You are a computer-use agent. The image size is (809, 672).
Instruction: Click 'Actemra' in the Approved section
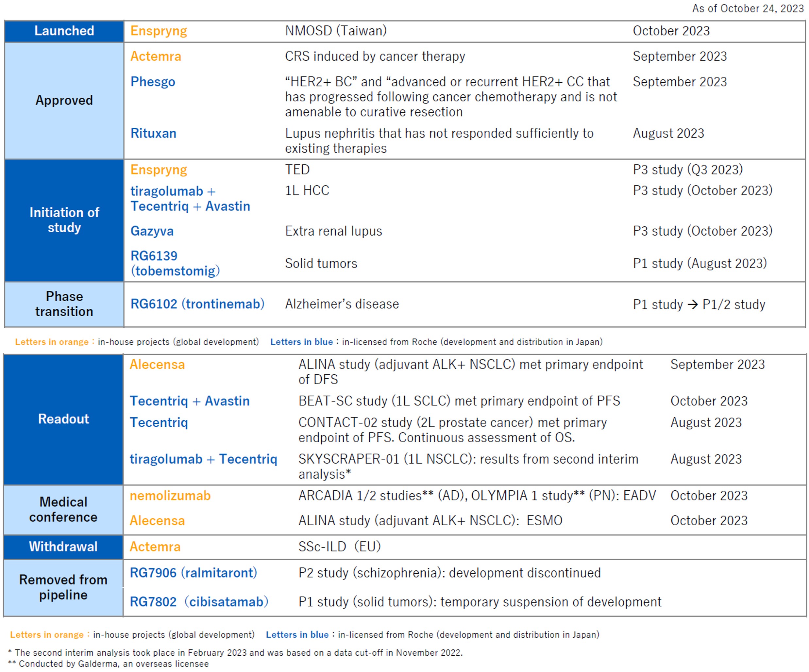tap(156, 57)
